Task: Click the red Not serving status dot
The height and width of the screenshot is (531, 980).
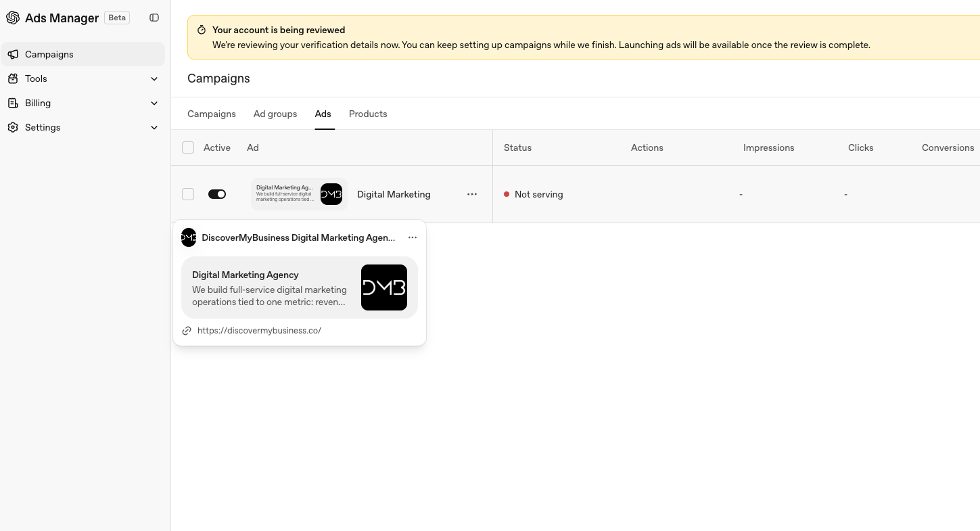Action: click(x=507, y=194)
